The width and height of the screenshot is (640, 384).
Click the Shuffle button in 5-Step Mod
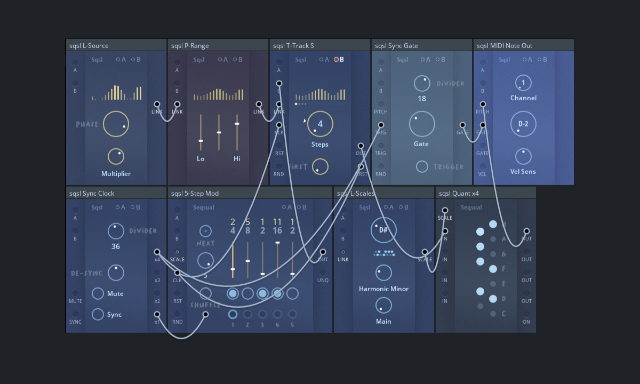tap(205, 293)
